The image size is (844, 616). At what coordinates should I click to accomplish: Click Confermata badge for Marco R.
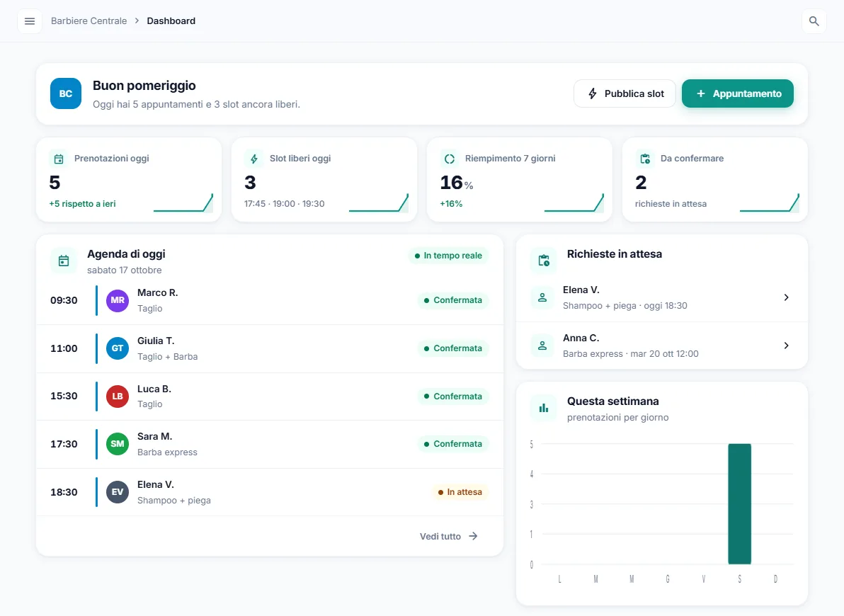tap(452, 300)
